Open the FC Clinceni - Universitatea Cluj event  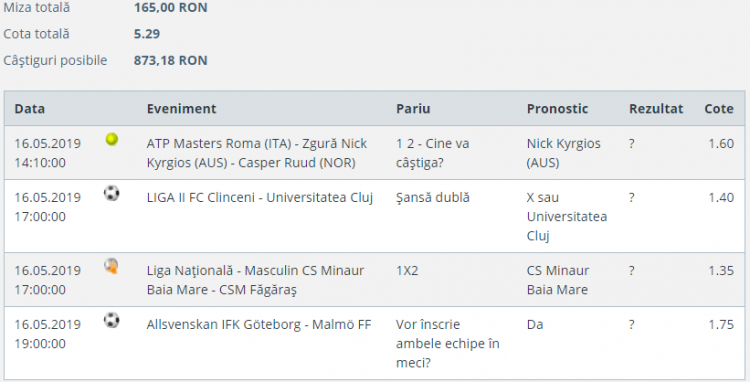260,197
